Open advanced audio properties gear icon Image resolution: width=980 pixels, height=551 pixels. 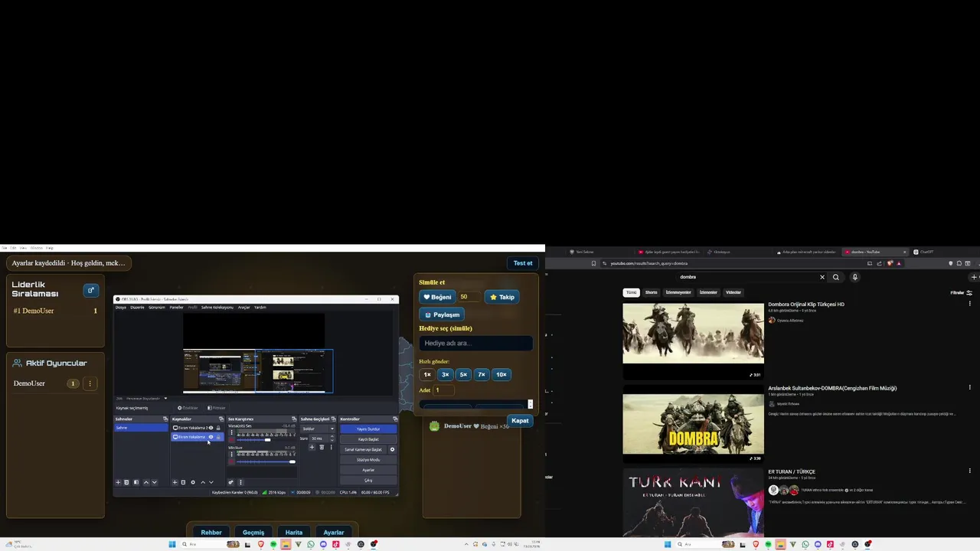tap(230, 482)
